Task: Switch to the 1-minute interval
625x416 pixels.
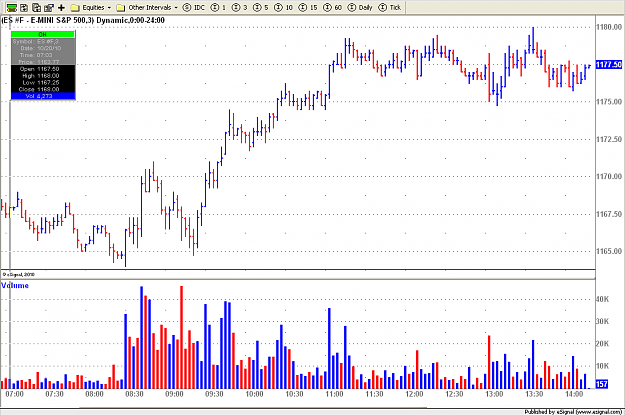Action: tap(218, 7)
